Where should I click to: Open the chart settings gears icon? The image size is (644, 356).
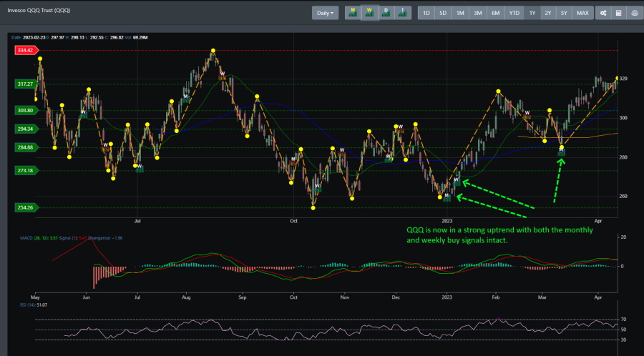click(x=603, y=13)
